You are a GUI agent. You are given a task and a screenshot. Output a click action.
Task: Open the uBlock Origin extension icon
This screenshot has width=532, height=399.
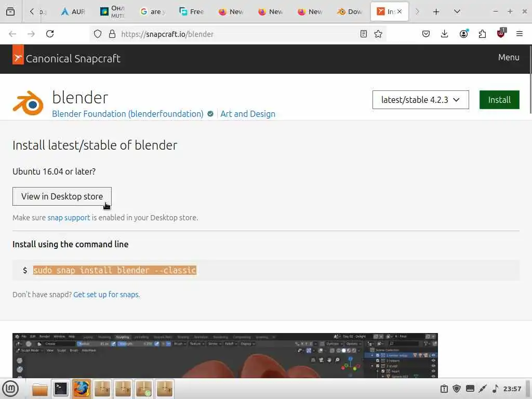(x=501, y=33)
